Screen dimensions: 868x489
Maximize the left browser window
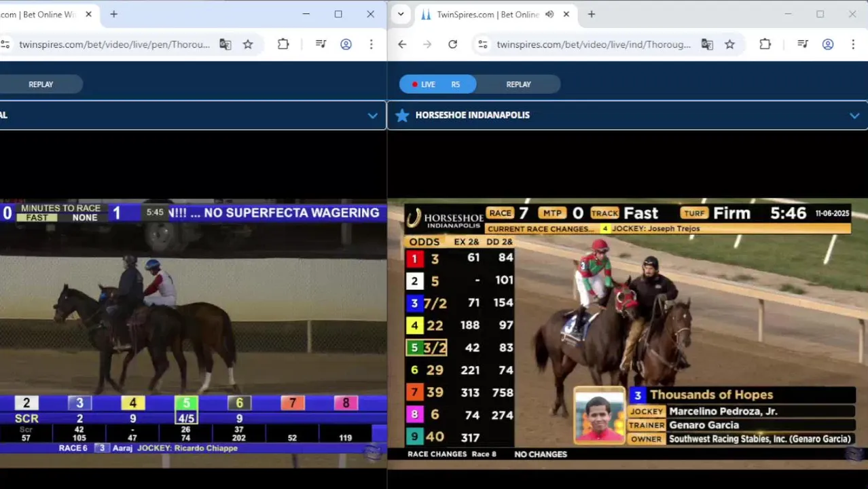click(338, 14)
